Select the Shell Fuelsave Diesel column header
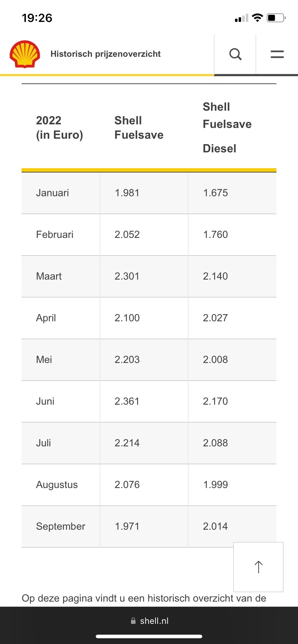 click(x=227, y=128)
